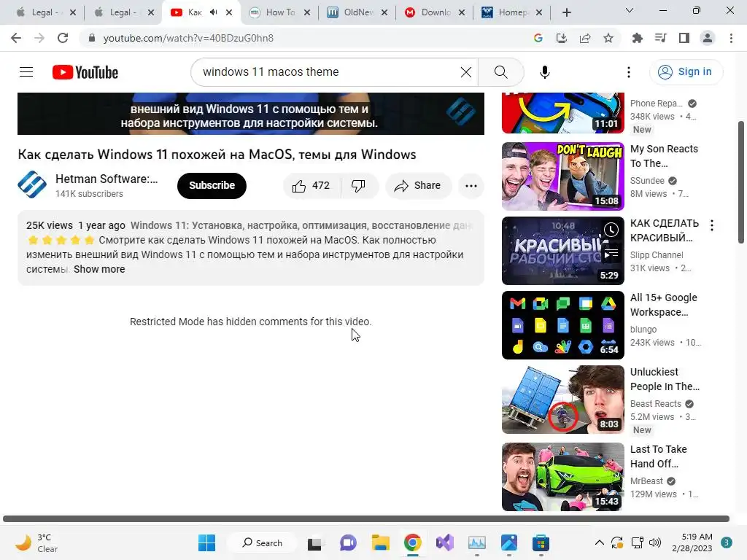Reload the page
This screenshot has height=560, width=747.
click(63, 38)
